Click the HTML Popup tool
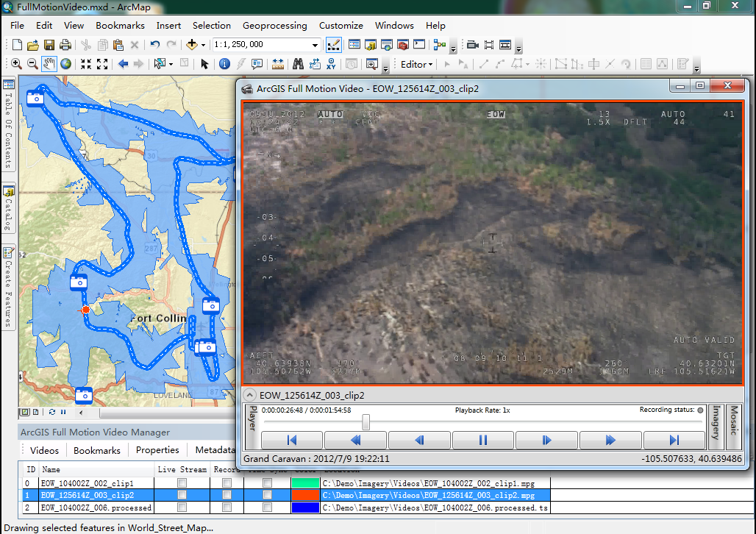The width and height of the screenshot is (756, 534). (x=257, y=64)
